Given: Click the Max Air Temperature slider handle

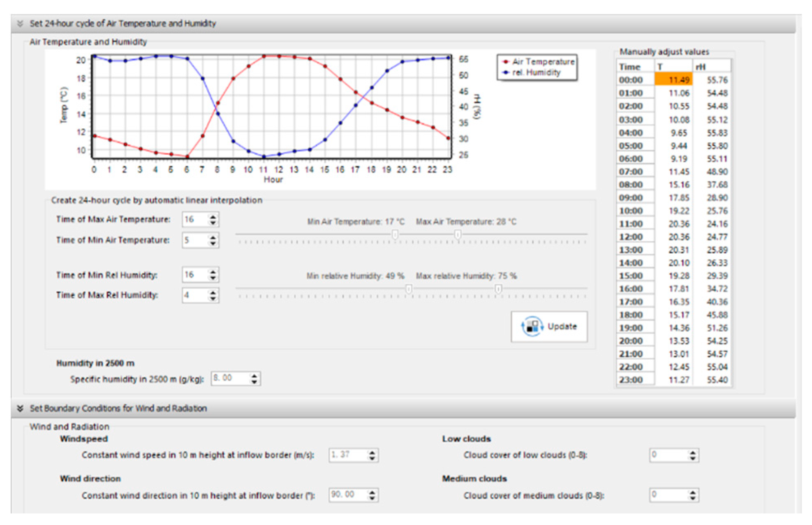Looking at the screenshot, I should tap(458, 234).
